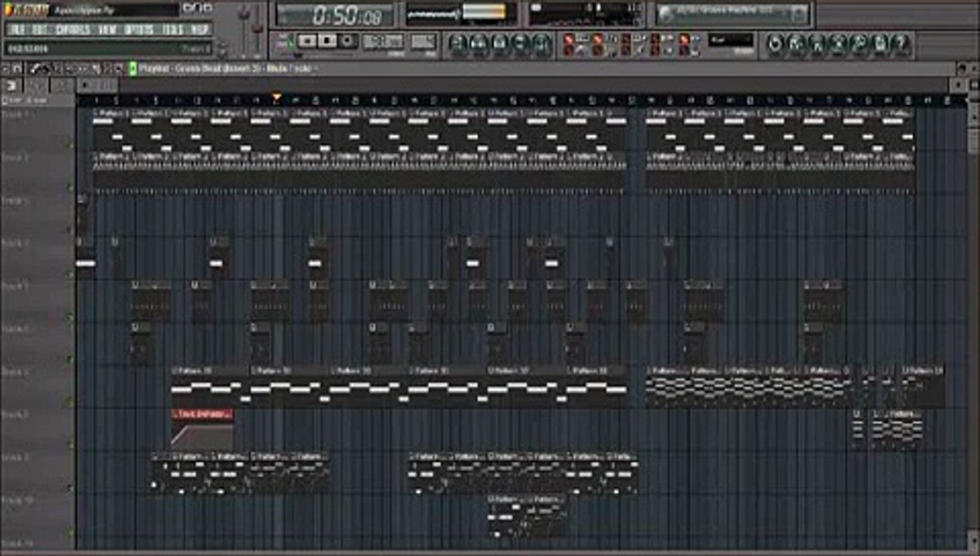Screen dimensions: 980x556
Task: Mute Track 3 using its LED
Action: (70, 229)
